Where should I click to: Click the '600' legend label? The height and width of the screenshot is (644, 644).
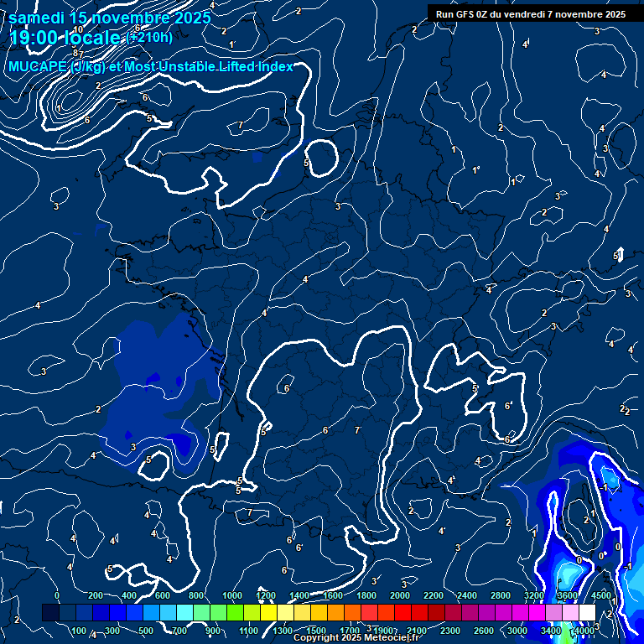(163, 595)
